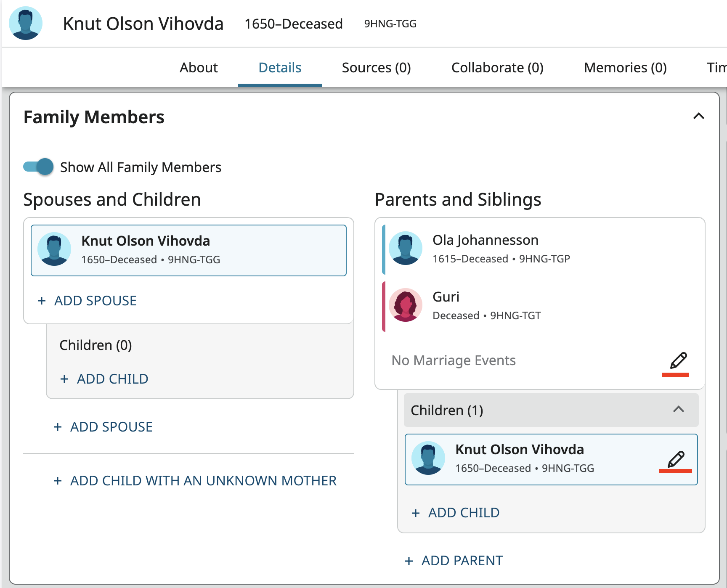The image size is (727, 588).
Task: Click the edit pencil beside No Marriage Events
Action: [x=678, y=360]
